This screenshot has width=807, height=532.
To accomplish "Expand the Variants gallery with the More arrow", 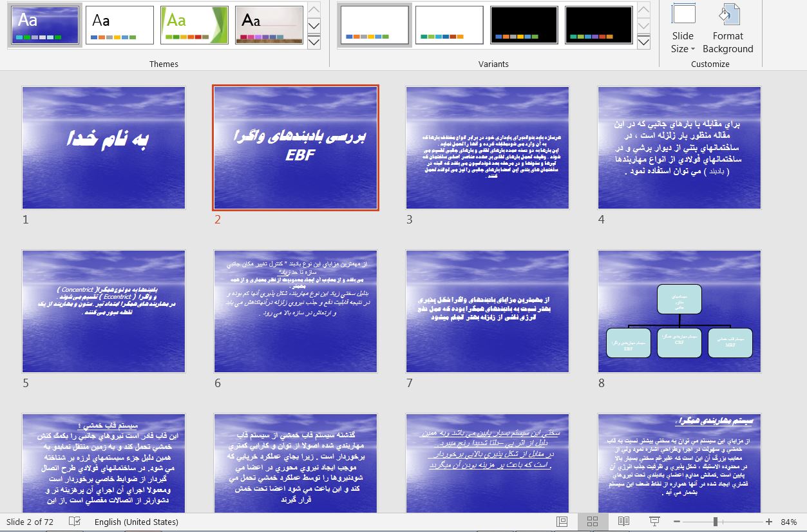I will coord(643,43).
